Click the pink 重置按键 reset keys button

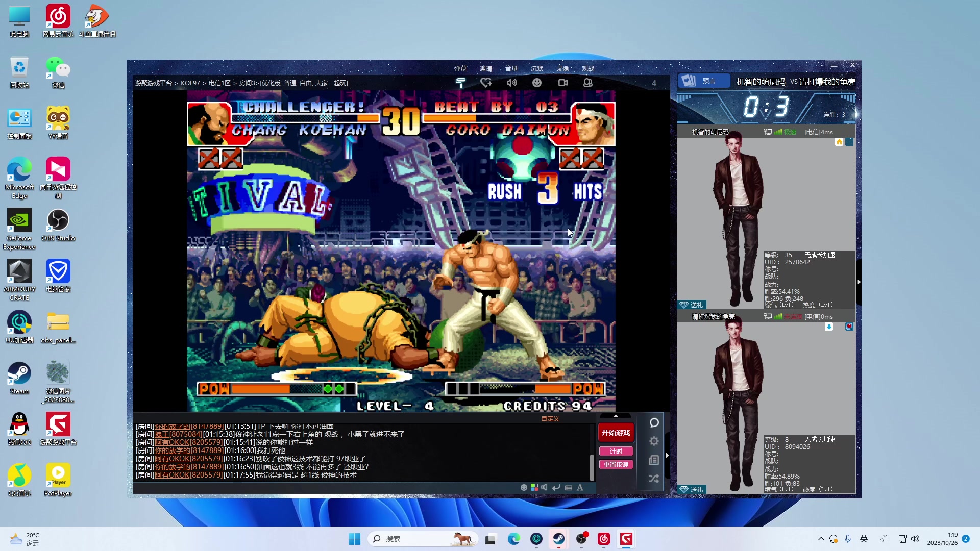[616, 464]
